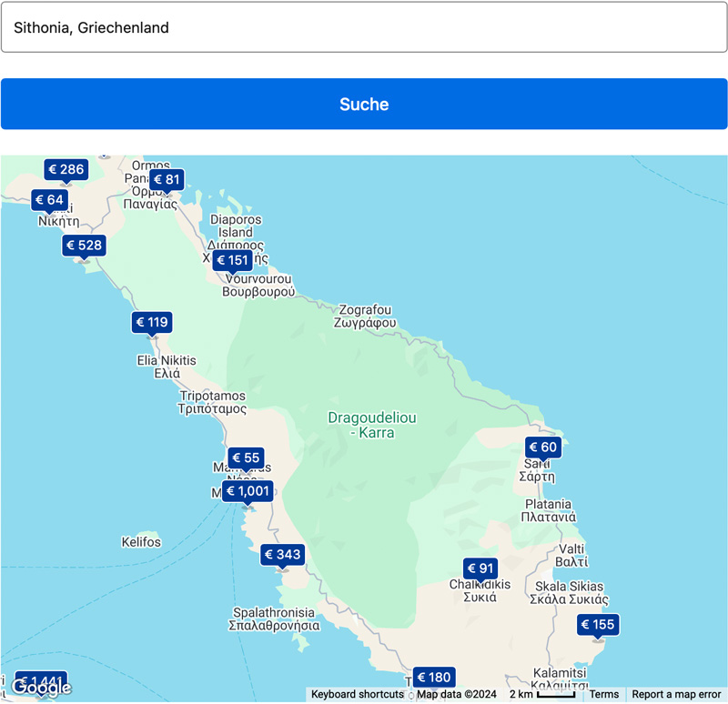Click the Platania place label

pyautogui.click(x=549, y=510)
